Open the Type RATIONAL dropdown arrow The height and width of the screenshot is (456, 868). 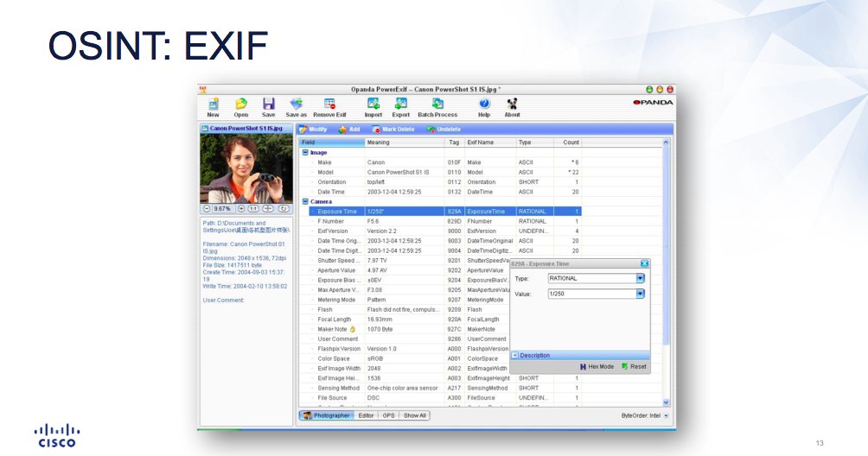pos(641,279)
